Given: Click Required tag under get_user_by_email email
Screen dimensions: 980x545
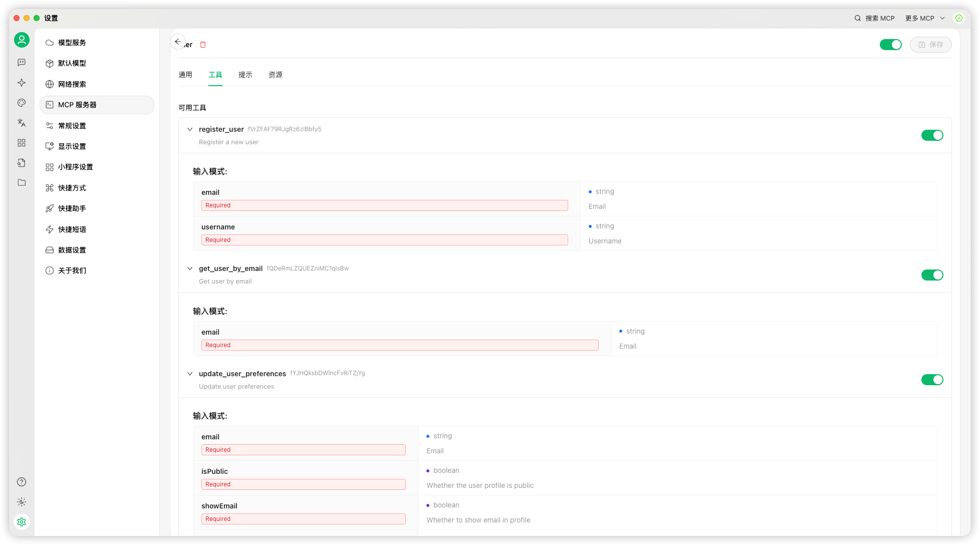Looking at the screenshot, I should coord(400,345).
